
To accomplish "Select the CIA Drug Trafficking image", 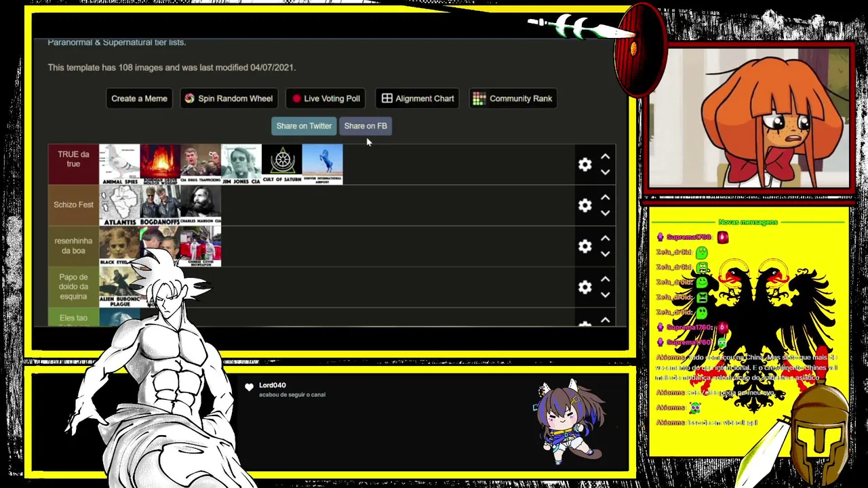I will 201,164.
